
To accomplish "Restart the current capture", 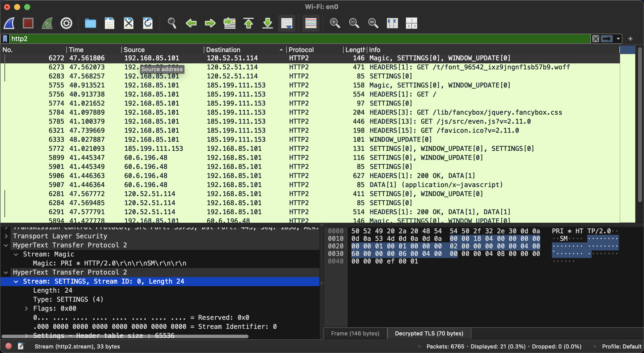I will click(x=47, y=23).
